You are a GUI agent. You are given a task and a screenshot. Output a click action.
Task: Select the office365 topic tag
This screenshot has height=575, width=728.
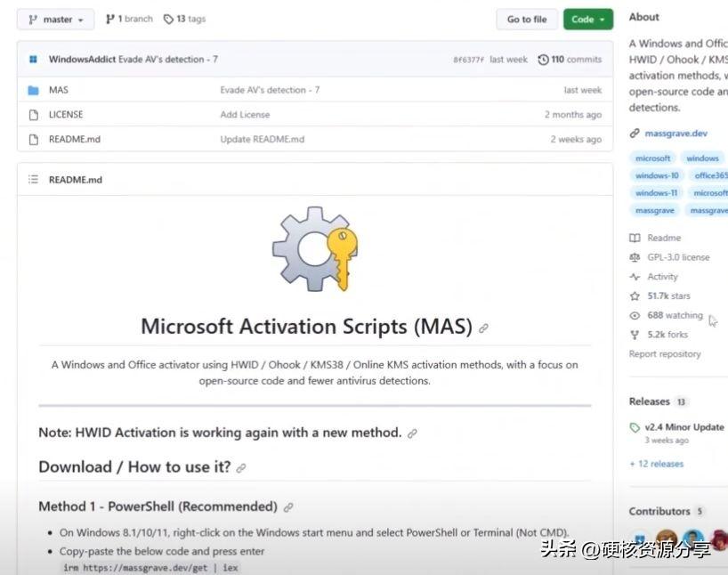coord(708,175)
